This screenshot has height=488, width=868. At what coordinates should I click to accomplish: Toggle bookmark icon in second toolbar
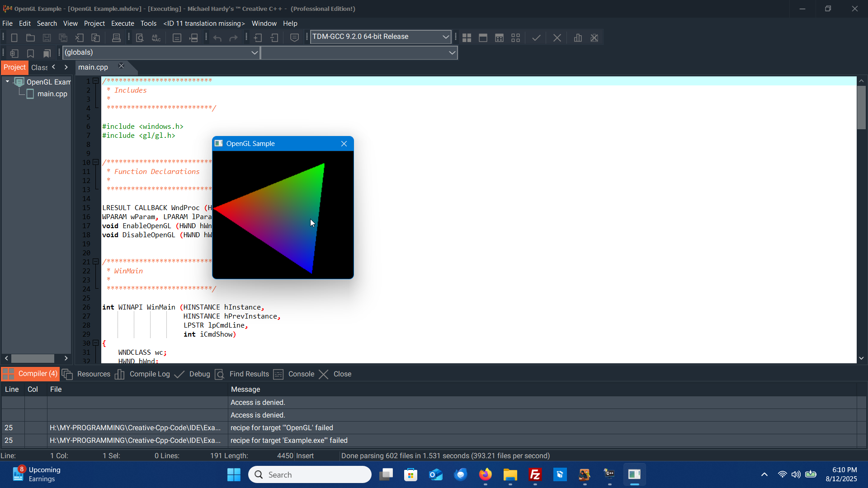coord(30,53)
